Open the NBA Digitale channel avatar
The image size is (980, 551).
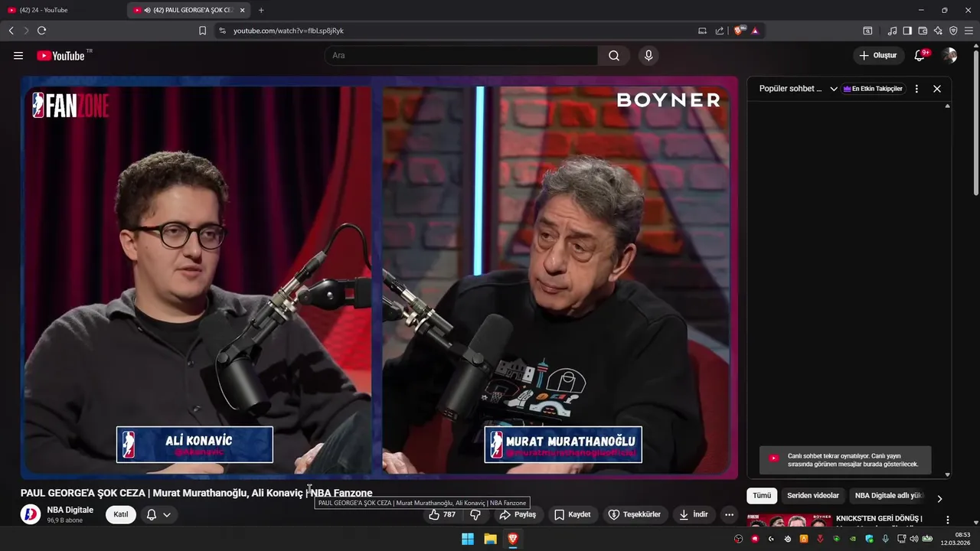coord(31,514)
